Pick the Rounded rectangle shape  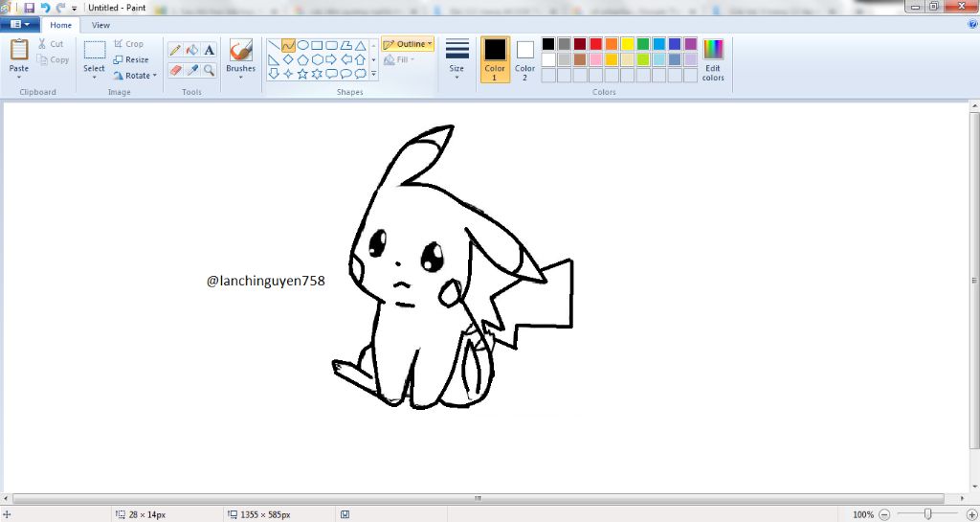[331, 46]
